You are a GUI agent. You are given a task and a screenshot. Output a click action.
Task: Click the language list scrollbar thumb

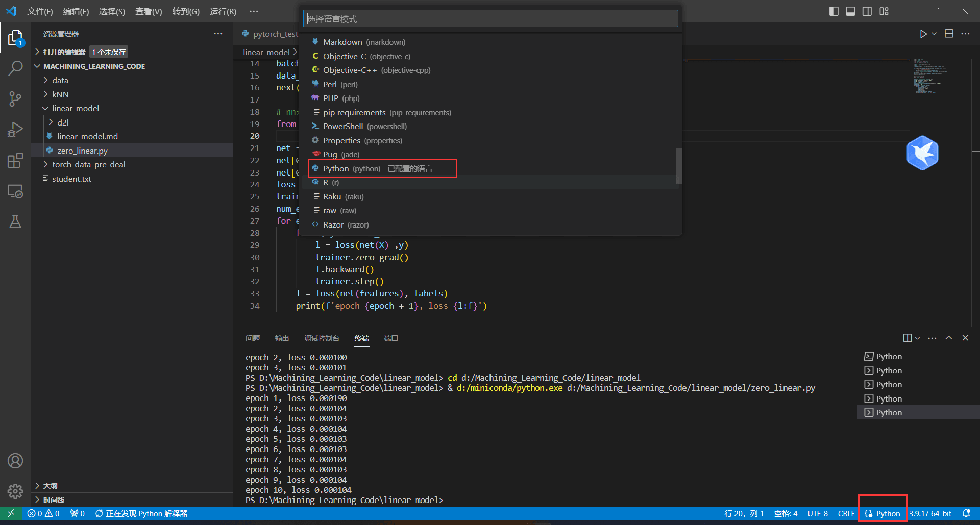[x=678, y=166]
